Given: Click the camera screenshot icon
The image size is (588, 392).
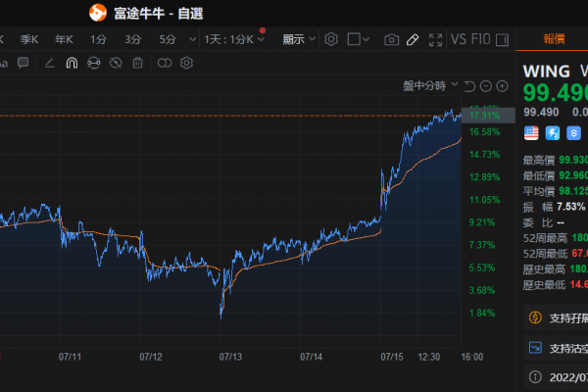Looking at the screenshot, I should point(391,39).
